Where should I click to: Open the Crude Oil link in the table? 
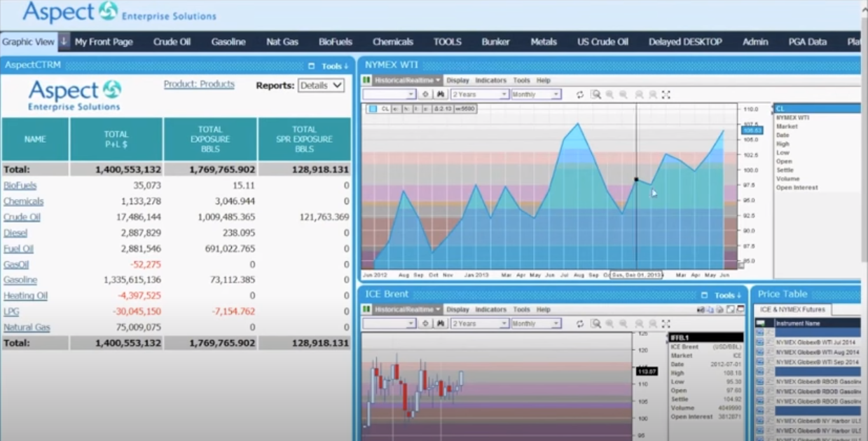click(x=22, y=217)
